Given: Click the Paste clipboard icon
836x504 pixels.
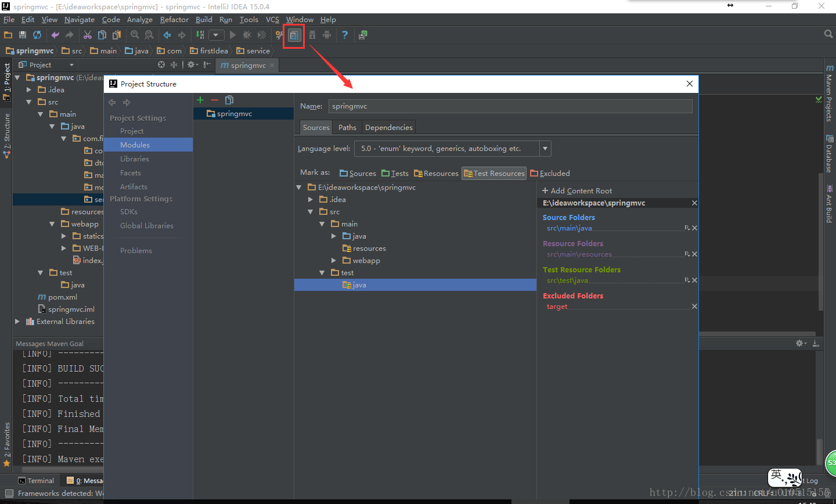Looking at the screenshot, I should [117, 35].
